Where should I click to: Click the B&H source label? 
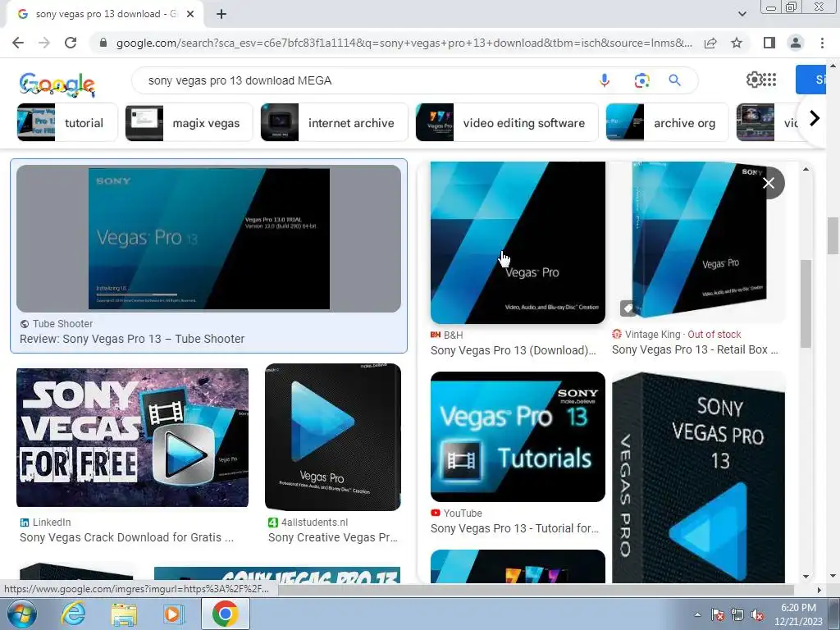(453, 335)
